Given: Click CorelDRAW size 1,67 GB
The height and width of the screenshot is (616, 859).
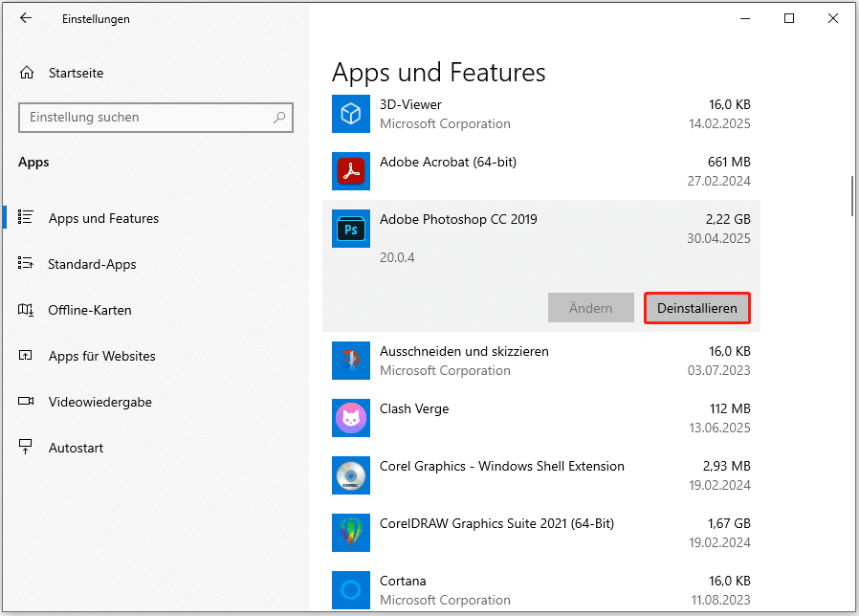Looking at the screenshot, I should pos(729,523).
